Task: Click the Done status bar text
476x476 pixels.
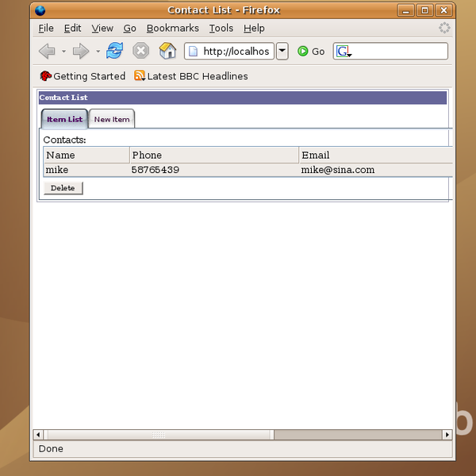Action: coord(51,448)
